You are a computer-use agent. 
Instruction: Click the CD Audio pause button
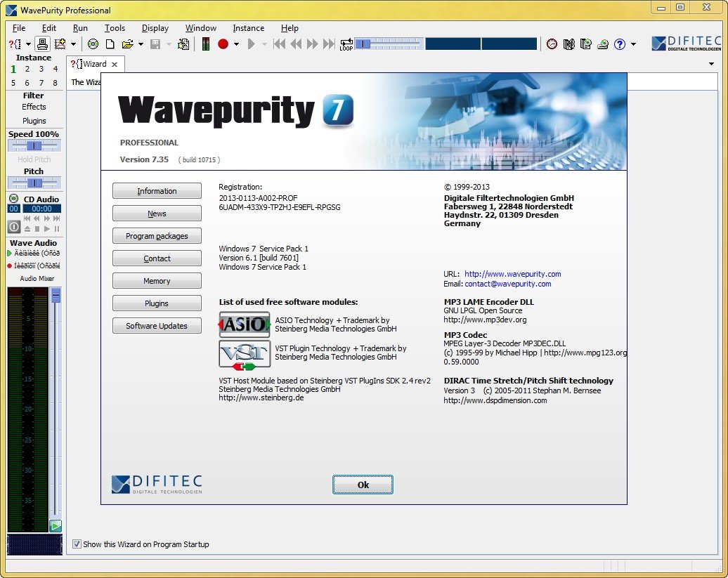[57, 229]
